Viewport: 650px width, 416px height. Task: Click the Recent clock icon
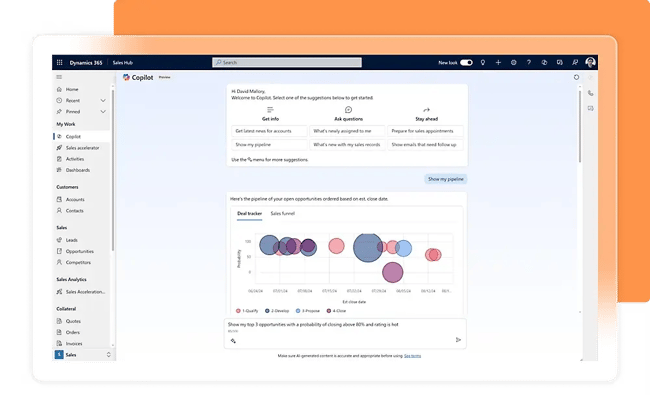coord(59,101)
